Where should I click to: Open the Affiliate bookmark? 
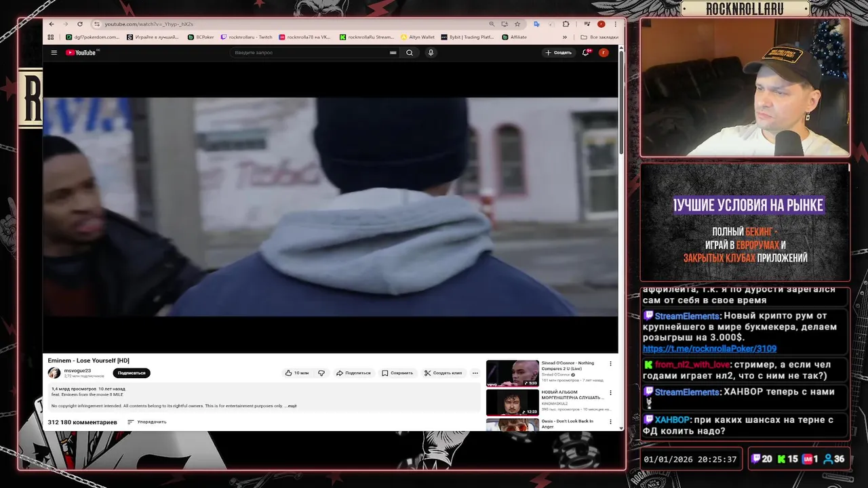click(514, 37)
